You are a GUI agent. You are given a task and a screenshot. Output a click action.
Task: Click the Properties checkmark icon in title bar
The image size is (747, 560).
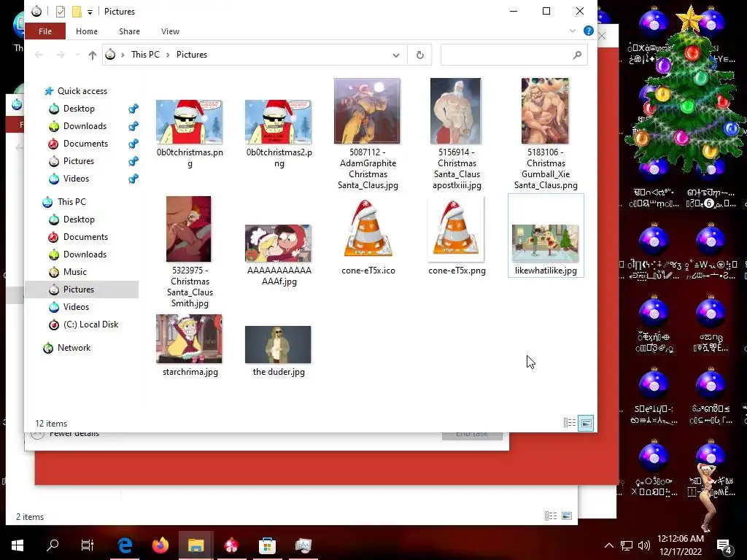point(61,12)
